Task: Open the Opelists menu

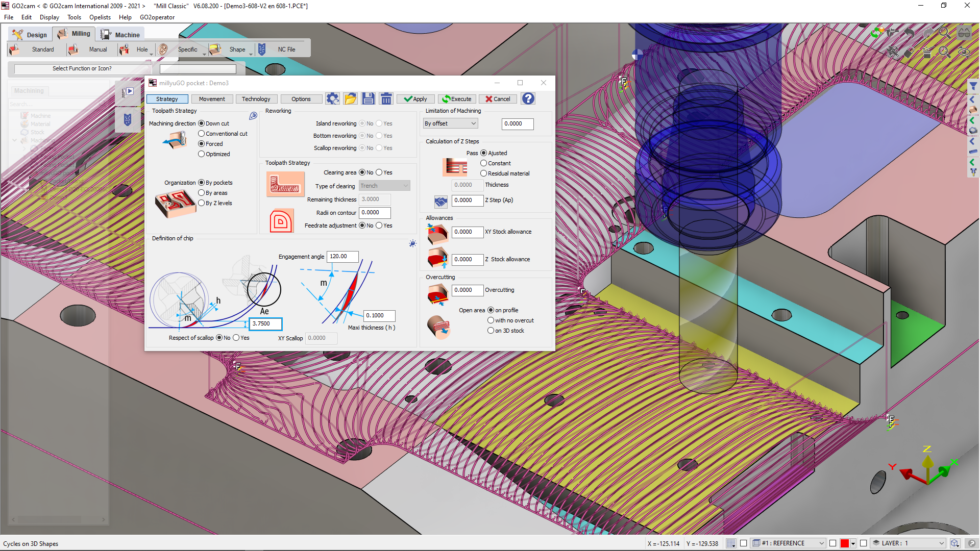Action: point(100,17)
